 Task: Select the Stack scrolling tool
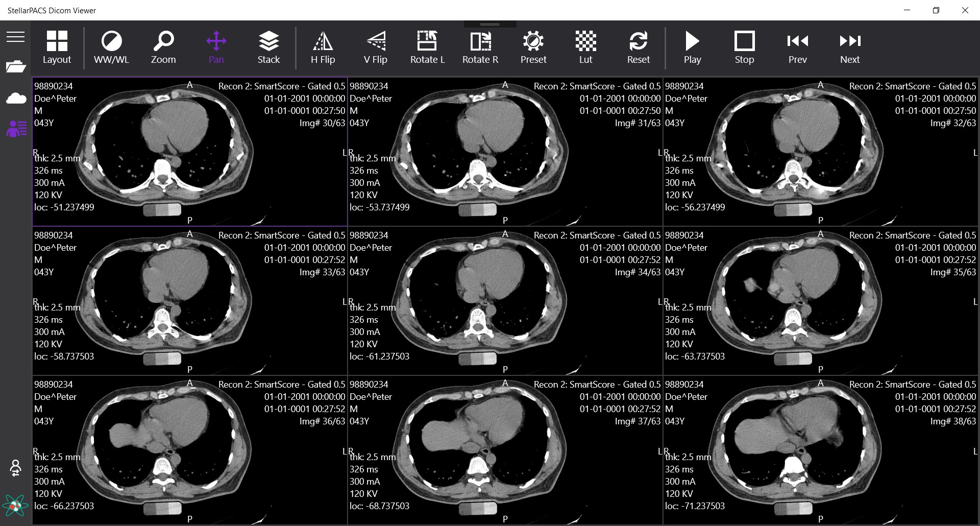click(x=268, y=47)
